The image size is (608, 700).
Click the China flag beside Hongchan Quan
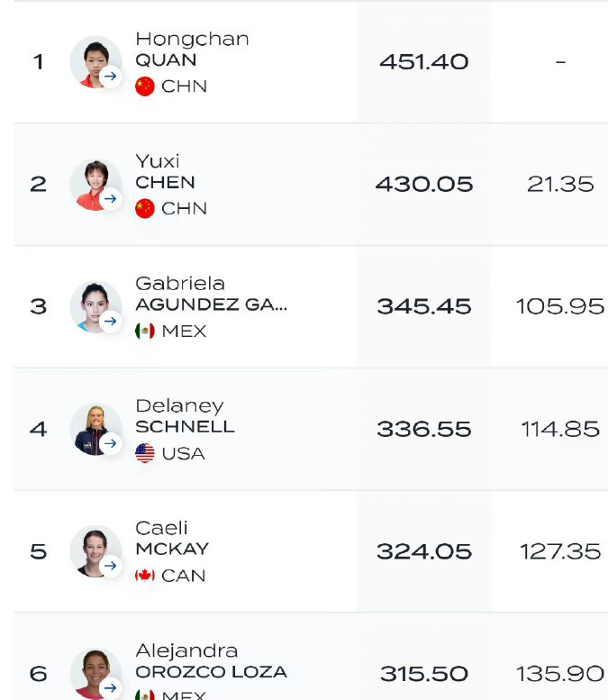point(145,86)
